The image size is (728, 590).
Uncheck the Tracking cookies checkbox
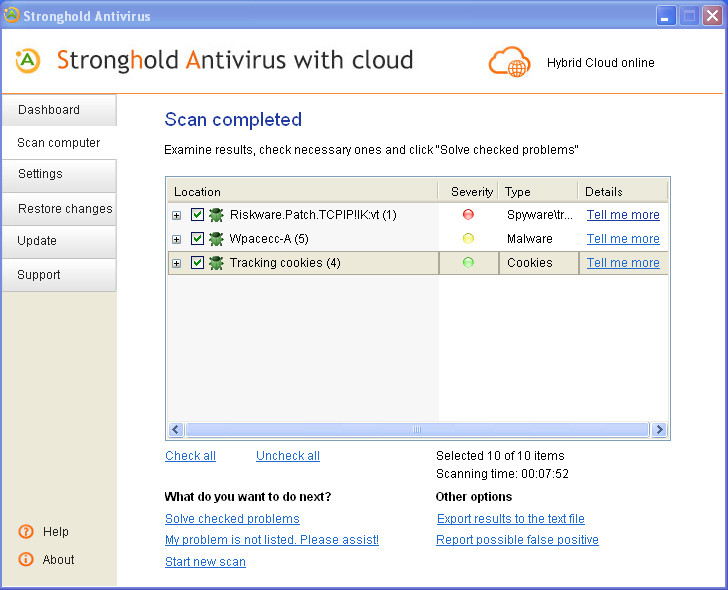point(197,263)
